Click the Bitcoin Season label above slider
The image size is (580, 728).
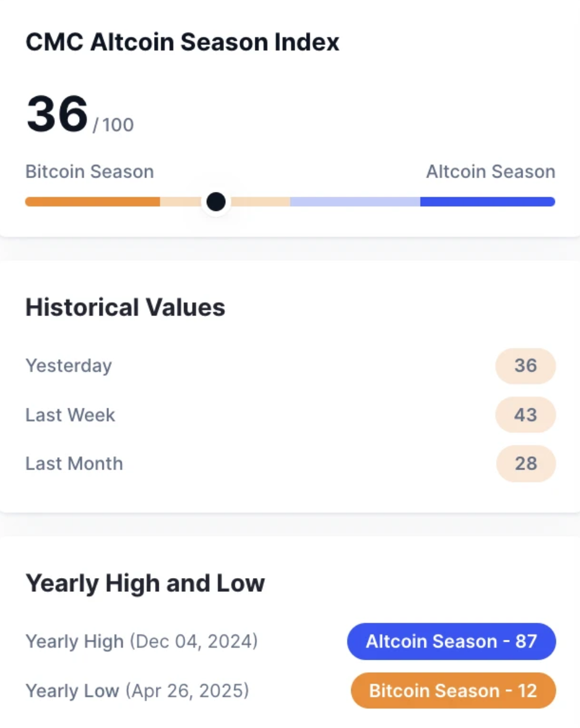click(90, 172)
